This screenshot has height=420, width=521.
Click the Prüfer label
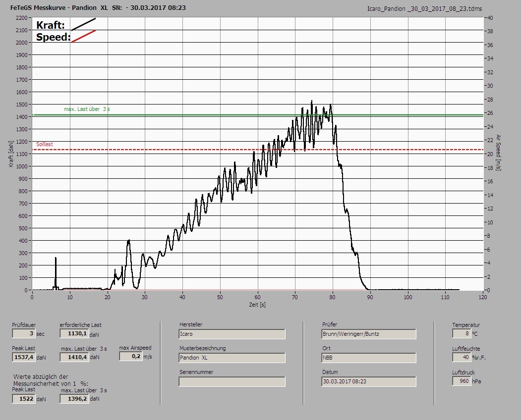coord(330,324)
